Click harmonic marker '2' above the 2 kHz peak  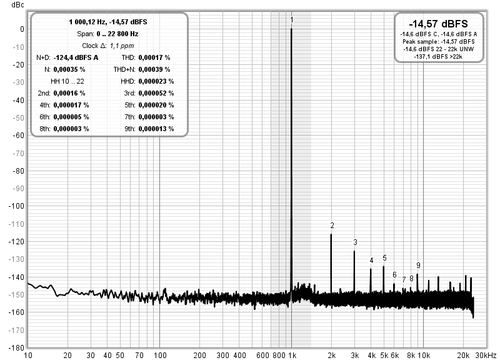pos(332,225)
